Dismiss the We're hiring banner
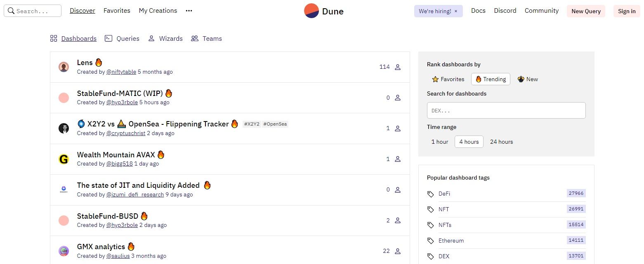 456,12
